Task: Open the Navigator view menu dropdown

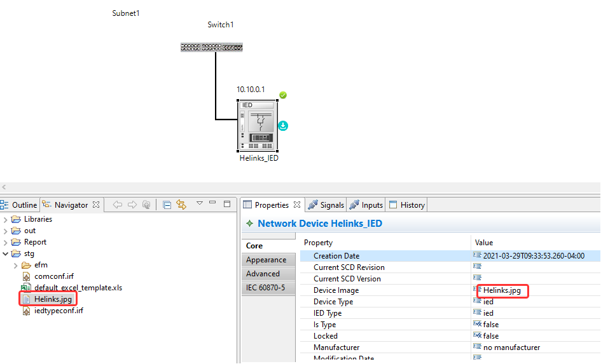Action: pos(199,204)
